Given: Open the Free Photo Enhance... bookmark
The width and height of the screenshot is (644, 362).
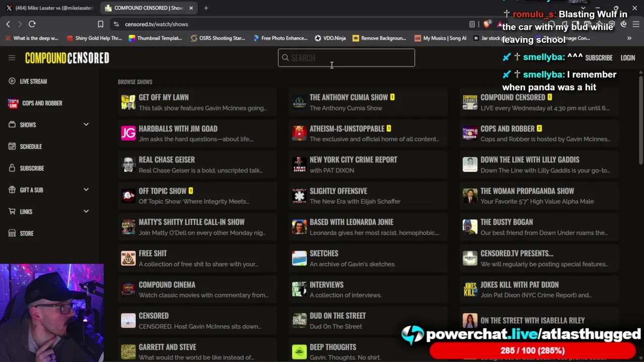Looking at the screenshot, I should pos(280,38).
